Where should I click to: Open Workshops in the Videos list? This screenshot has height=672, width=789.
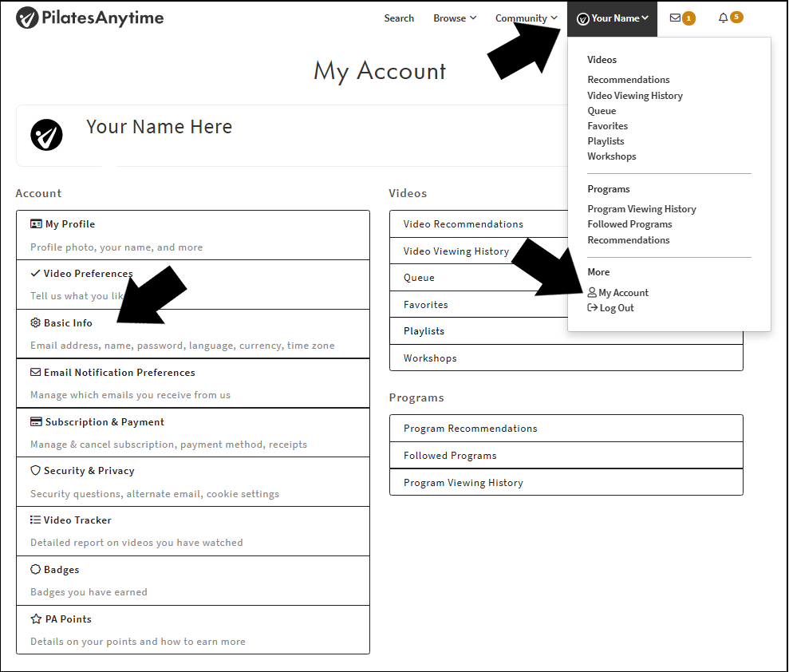(566, 358)
